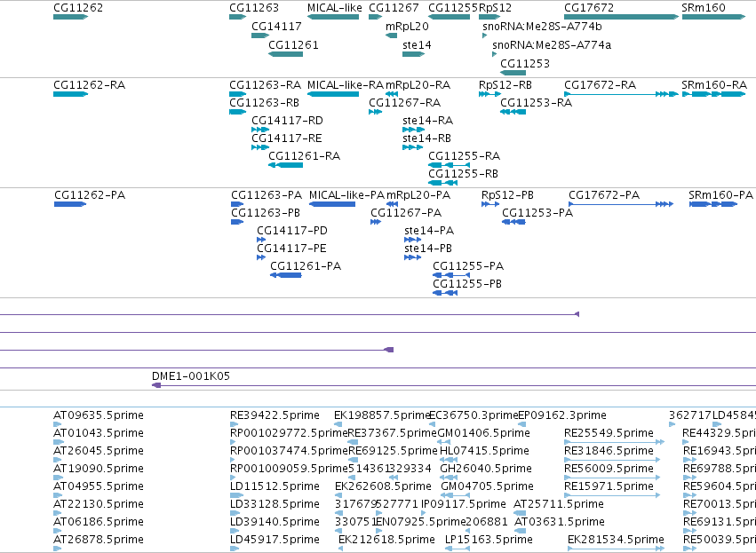The image size is (756, 553).
Task: Click the LD45917.5prime label
Action: [x=275, y=540]
